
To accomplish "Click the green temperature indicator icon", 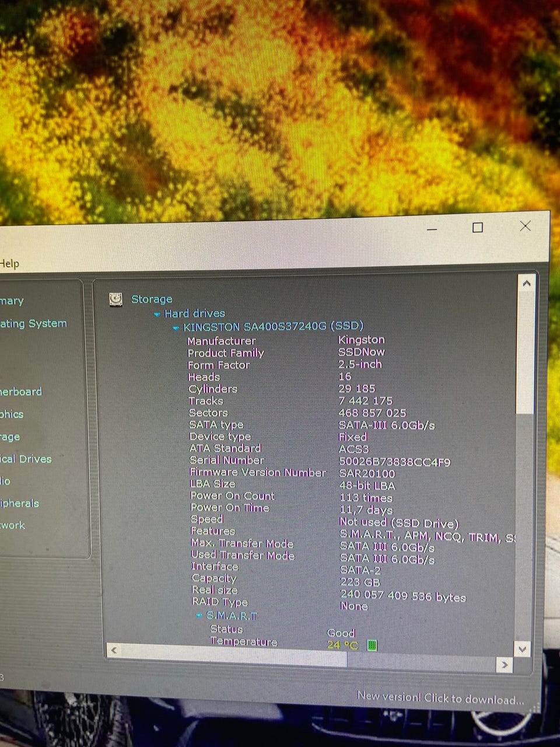I will pos(372,645).
